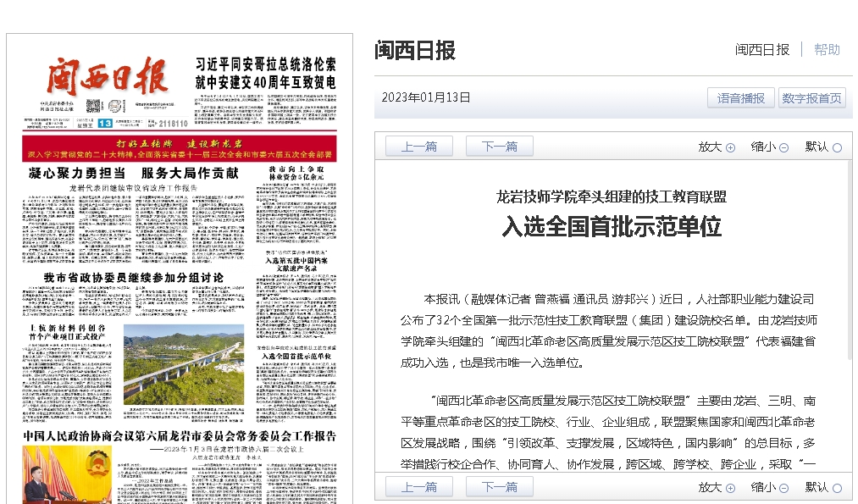Viewport: 858px width, 504px height.
Task: Click the blue date badge 13 under masthead
Action: pos(105,124)
